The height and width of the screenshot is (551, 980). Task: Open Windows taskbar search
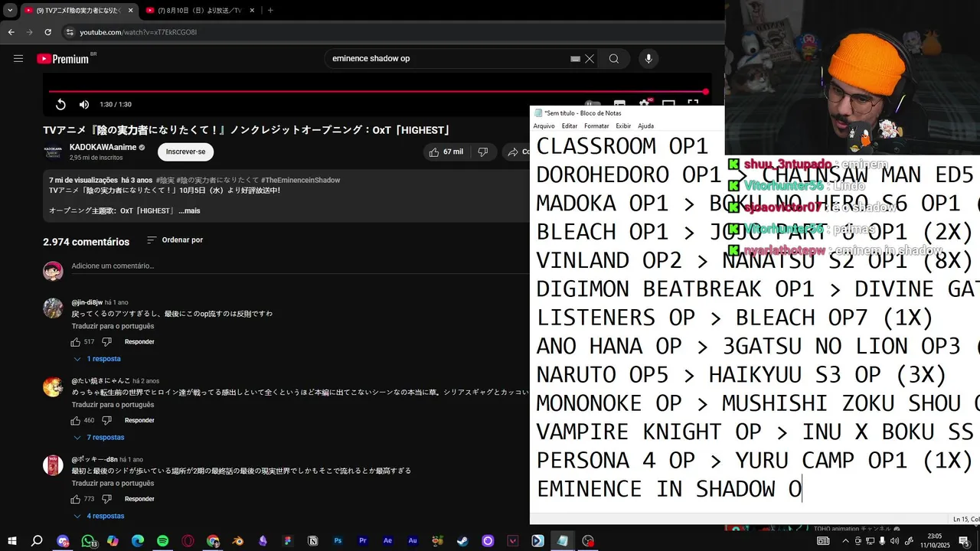(x=37, y=541)
